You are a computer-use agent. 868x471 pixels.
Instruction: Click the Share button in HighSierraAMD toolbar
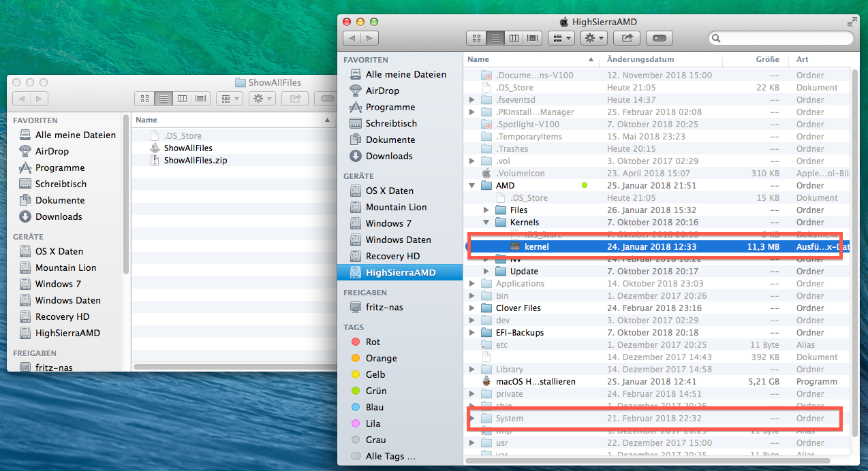(x=627, y=38)
